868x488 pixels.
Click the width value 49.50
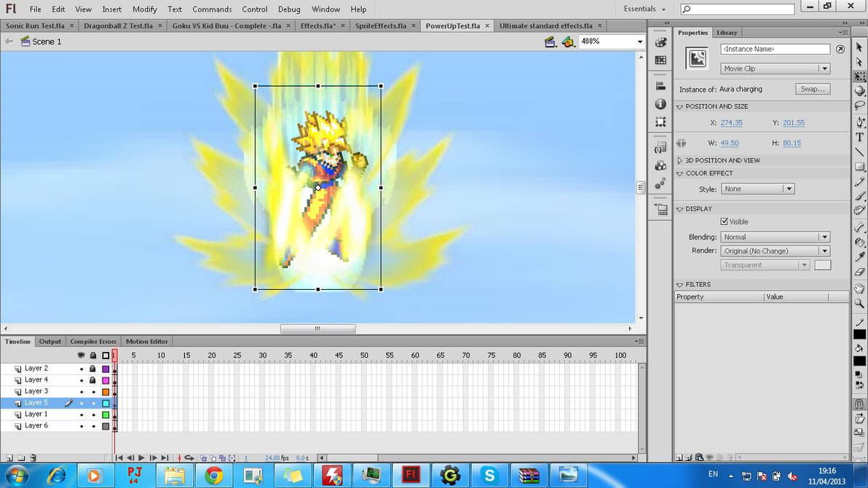730,143
